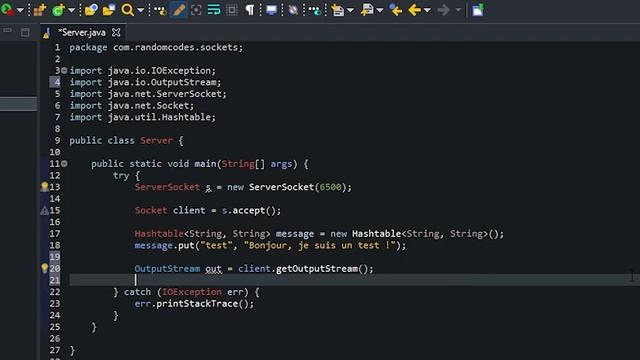This screenshot has width=640, height=360.
Task: Click the class name 'Server' on line 9
Action: (x=156, y=140)
